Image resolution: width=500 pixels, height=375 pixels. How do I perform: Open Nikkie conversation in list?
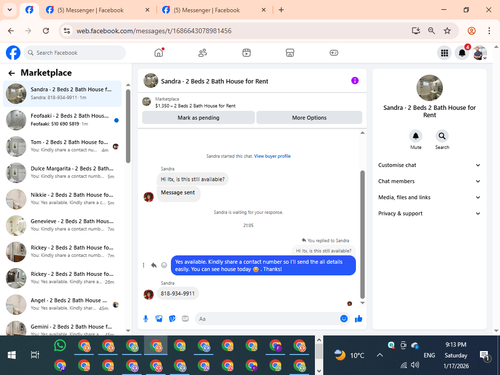coord(62,199)
